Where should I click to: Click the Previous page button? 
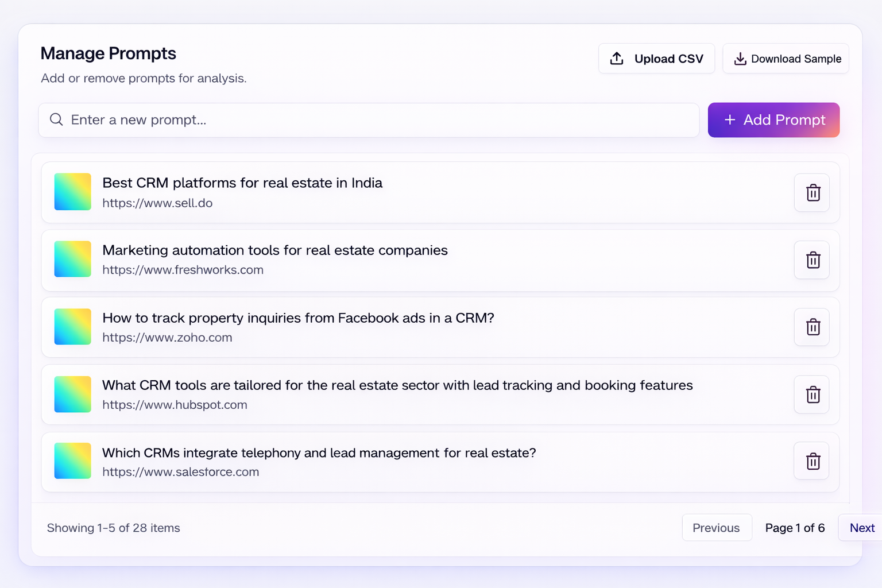click(716, 528)
